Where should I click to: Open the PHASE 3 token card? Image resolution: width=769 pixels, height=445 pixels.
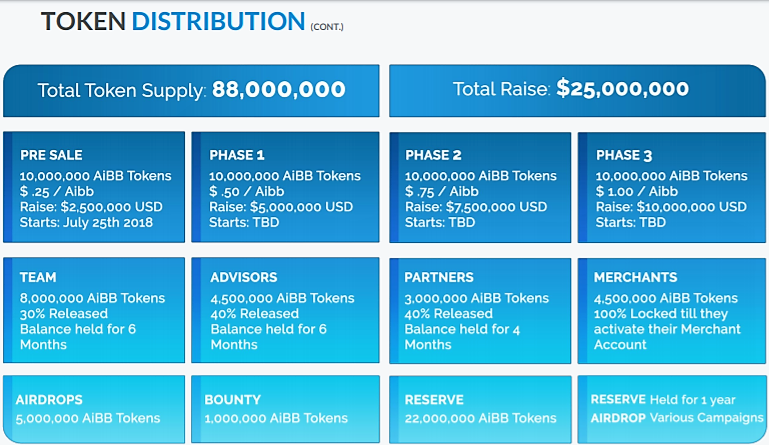[x=672, y=187]
